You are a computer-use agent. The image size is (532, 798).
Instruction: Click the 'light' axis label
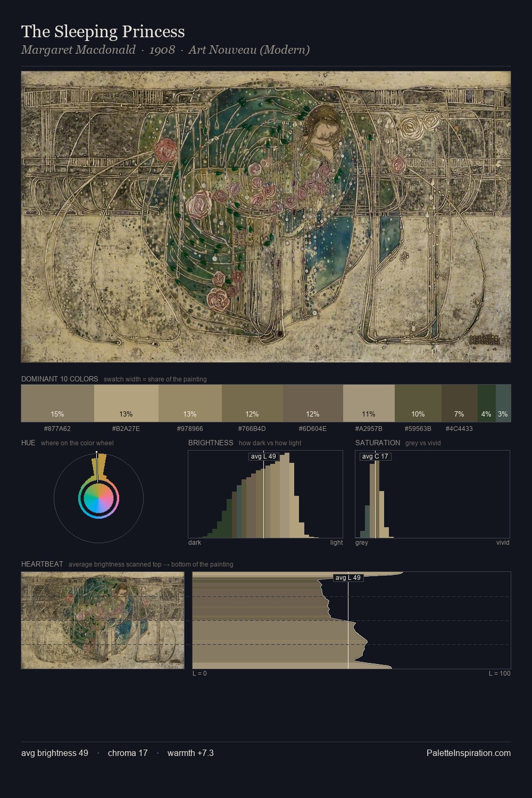pos(337,543)
